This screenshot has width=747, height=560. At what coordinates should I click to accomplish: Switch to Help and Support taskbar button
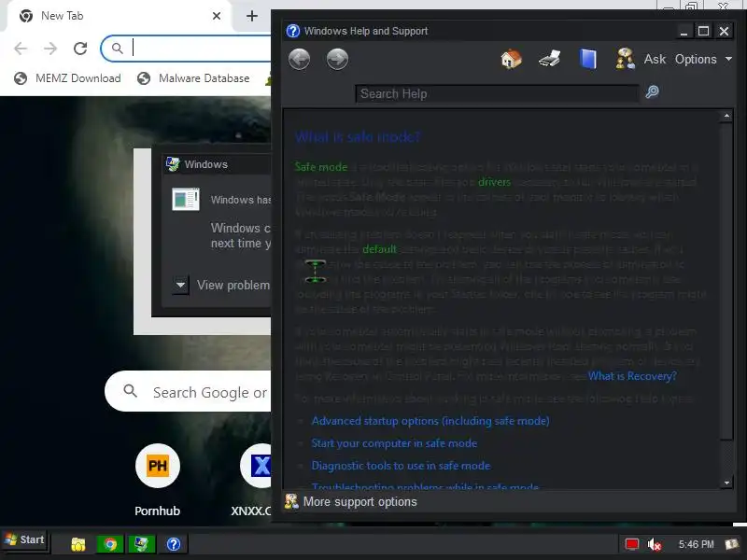(x=174, y=544)
